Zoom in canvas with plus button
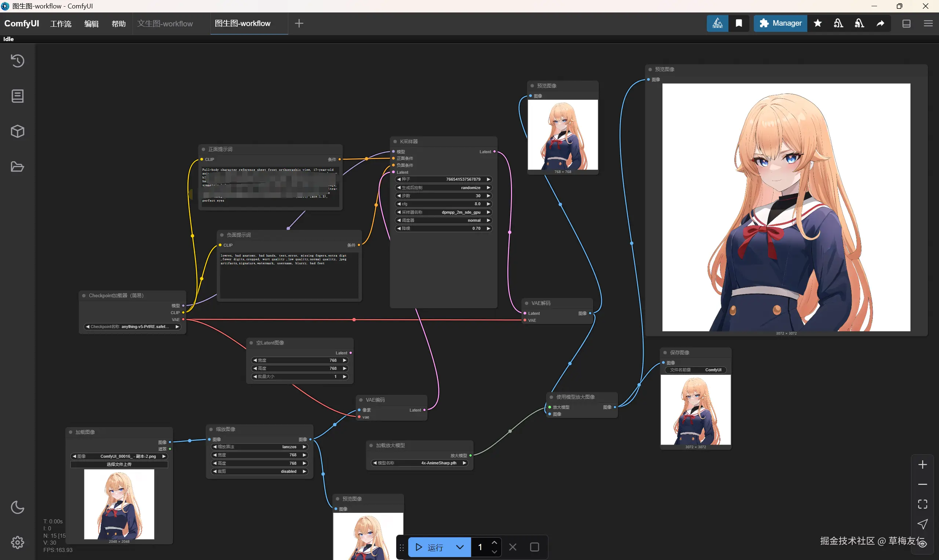Screen dimensions: 939x560 tap(922, 464)
